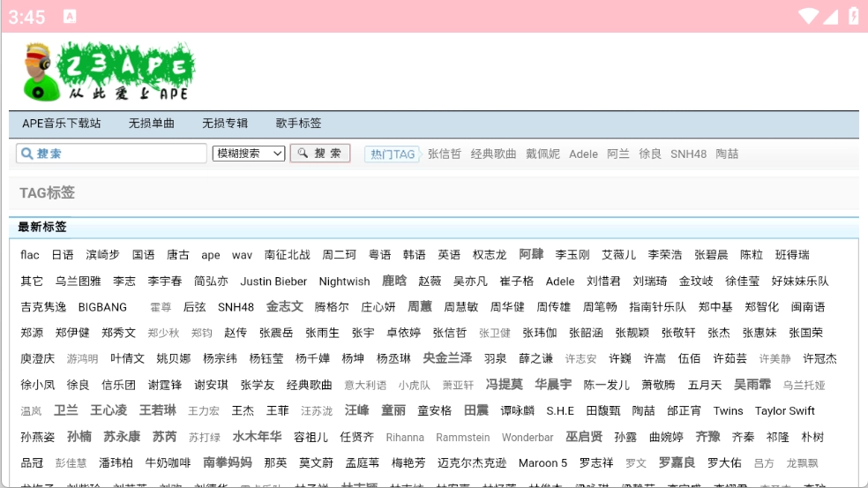Open the APE音乐下载站 menu item

[62, 124]
